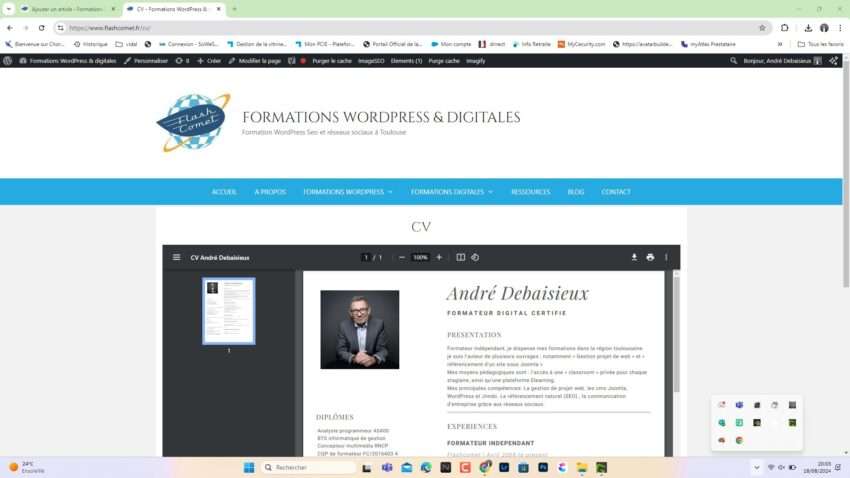Rotate the PDF using the rotate icon
This screenshot has width=850, height=478.
pos(475,257)
